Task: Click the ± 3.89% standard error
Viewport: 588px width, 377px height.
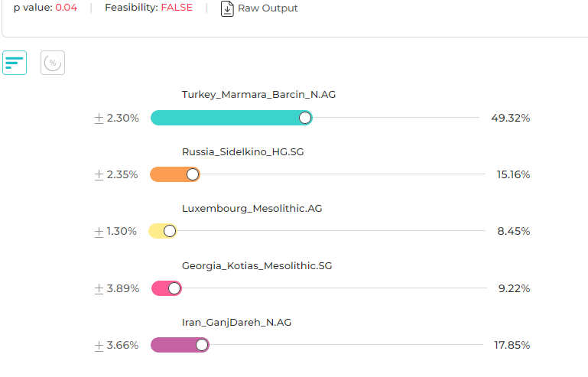Action: click(x=116, y=288)
